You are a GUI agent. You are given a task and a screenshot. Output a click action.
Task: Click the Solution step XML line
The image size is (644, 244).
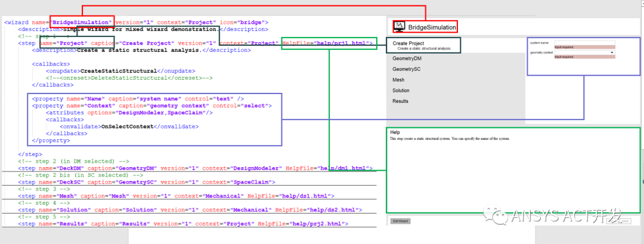(190, 210)
